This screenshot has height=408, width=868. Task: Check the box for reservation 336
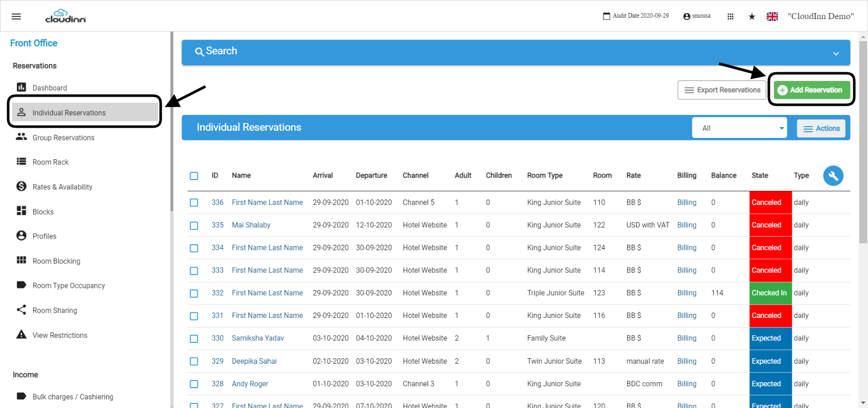click(x=194, y=202)
